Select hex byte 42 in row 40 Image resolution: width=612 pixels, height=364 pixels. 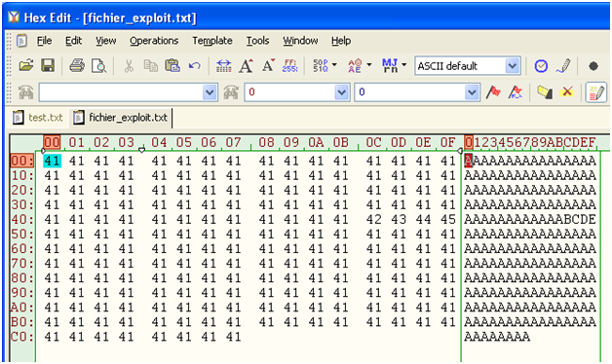tap(373, 219)
